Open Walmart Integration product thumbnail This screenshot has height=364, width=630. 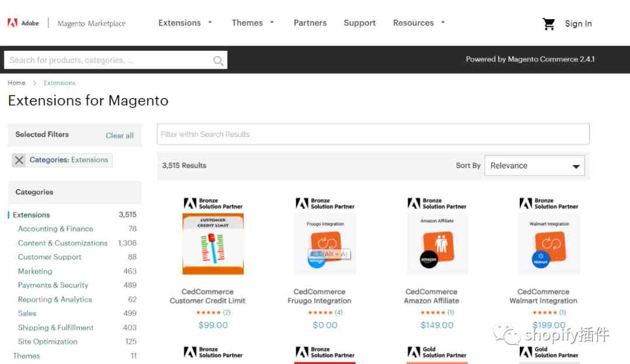click(x=549, y=244)
